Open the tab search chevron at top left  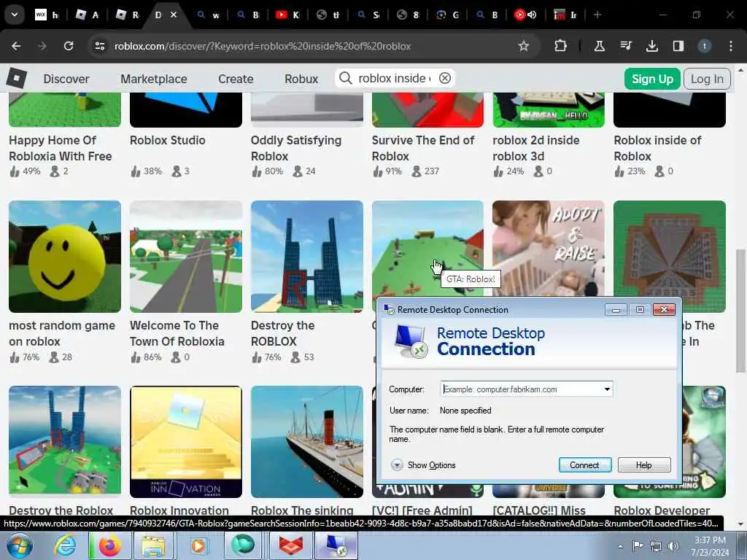click(15, 15)
